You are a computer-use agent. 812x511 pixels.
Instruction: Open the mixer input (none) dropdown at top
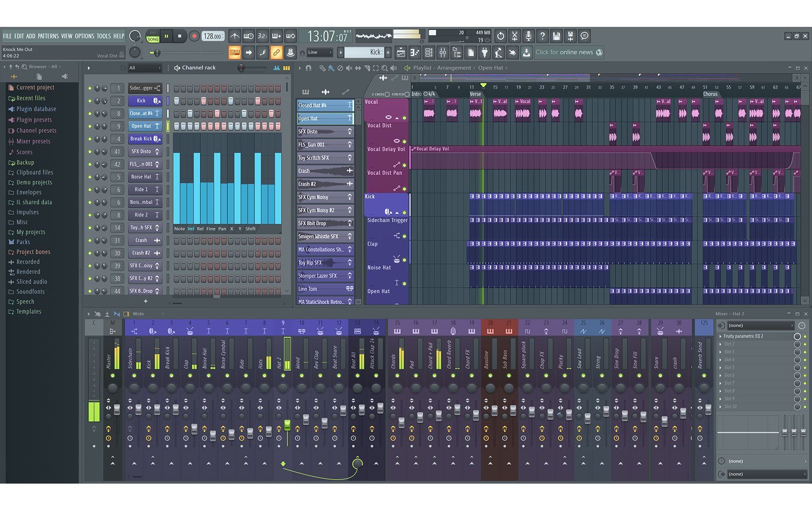click(x=760, y=326)
